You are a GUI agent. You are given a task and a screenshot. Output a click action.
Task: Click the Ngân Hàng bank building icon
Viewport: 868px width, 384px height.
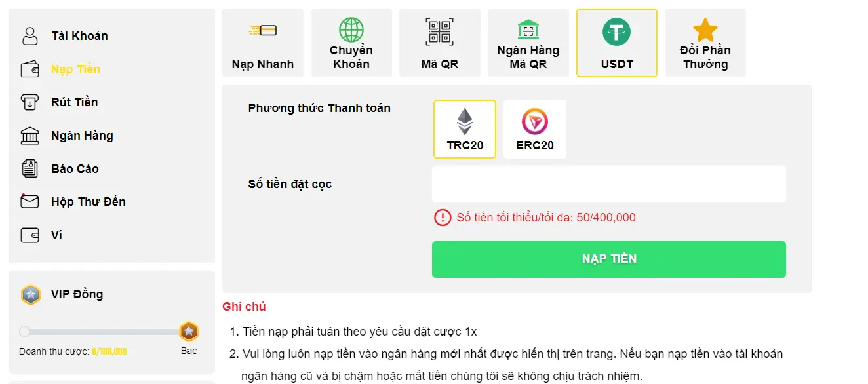pos(30,135)
